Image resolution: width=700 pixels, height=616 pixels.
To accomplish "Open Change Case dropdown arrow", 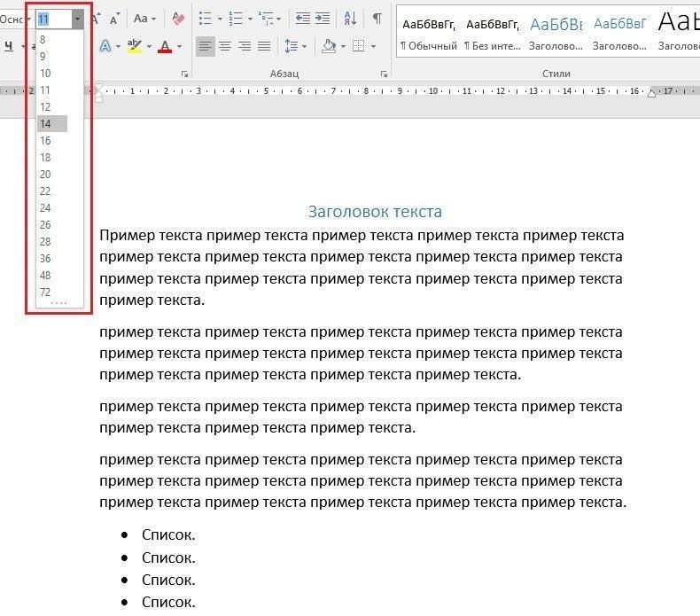I will (153, 19).
